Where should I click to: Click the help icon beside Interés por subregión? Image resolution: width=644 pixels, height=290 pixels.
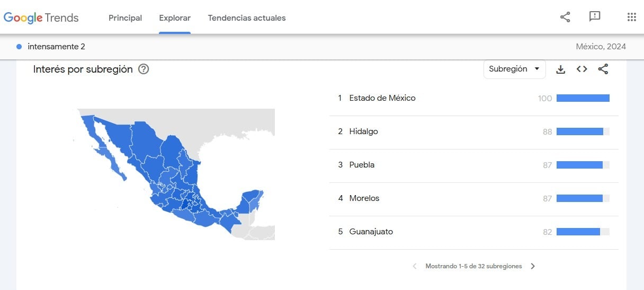(144, 69)
